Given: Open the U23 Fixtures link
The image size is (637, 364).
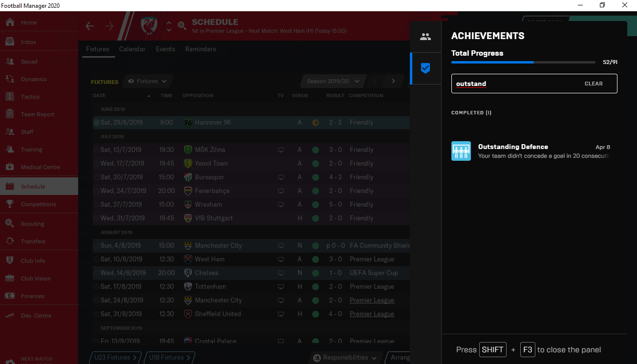Looking at the screenshot, I should 115,358.
